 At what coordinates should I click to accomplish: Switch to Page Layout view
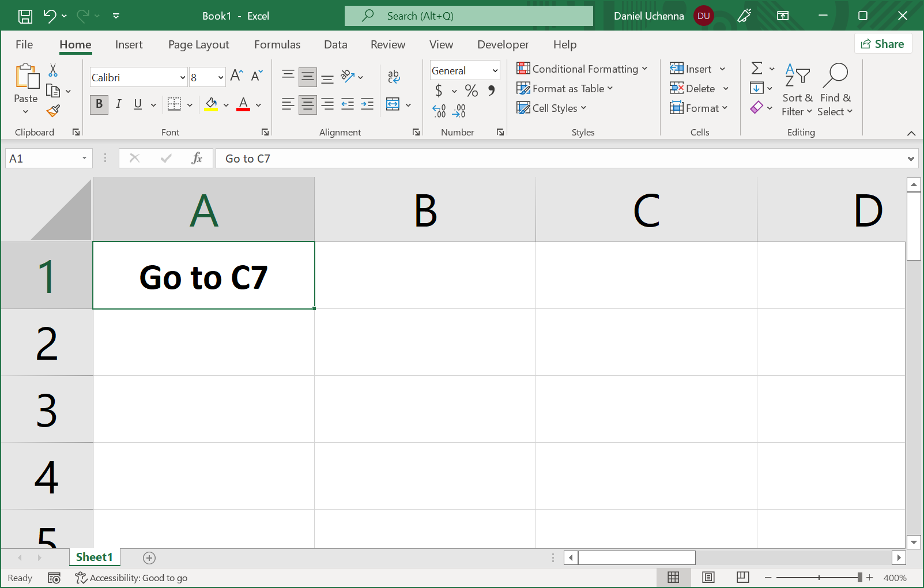tap(708, 577)
